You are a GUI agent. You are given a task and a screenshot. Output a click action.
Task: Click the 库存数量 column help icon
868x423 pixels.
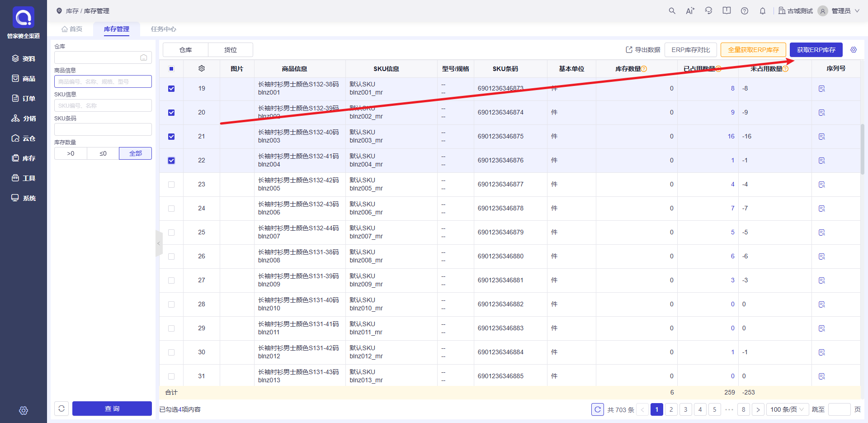tap(644, 69)
